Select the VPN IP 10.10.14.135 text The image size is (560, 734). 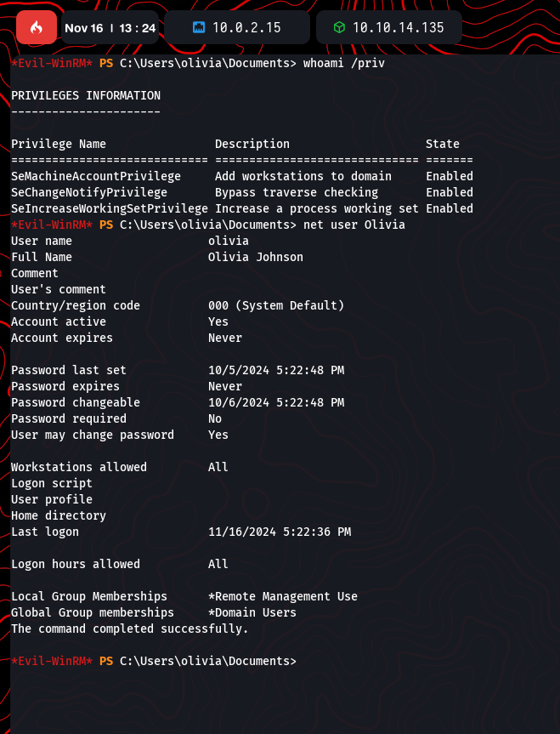tap(398, 28)
